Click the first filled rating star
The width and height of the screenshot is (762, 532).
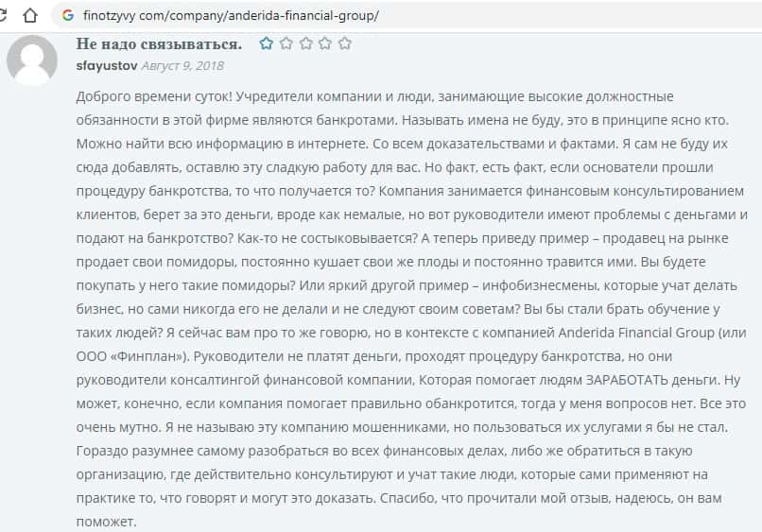pyautogui.click(x=267, y=43)
